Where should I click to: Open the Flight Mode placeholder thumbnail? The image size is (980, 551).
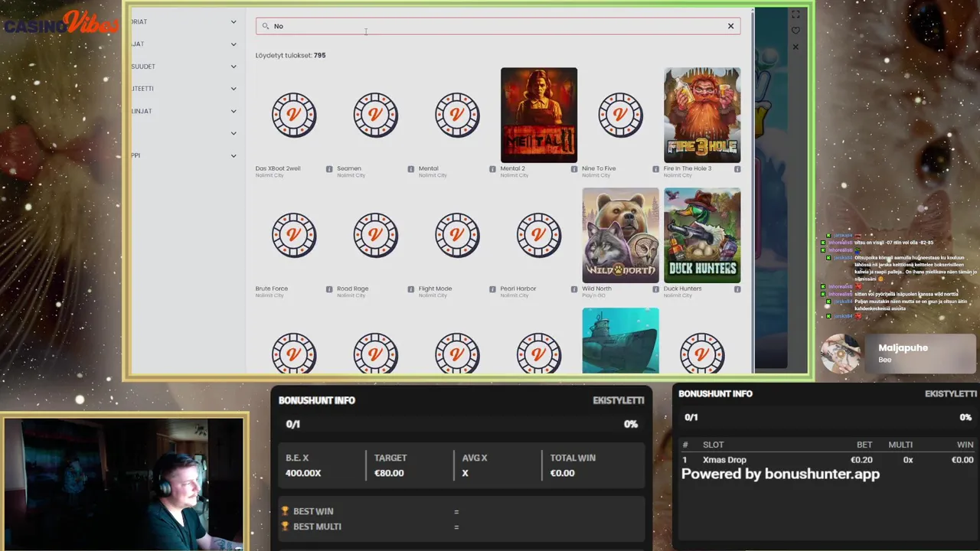(457, 235)
